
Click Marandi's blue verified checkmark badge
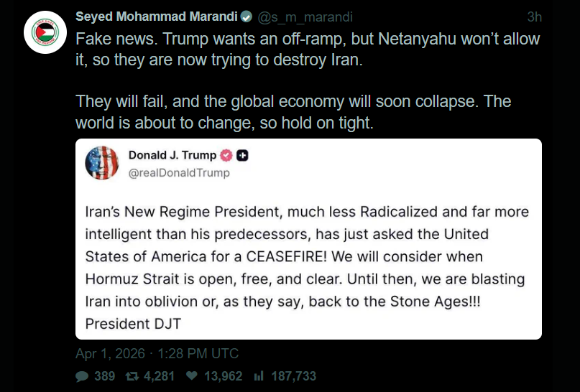(247, 17)
